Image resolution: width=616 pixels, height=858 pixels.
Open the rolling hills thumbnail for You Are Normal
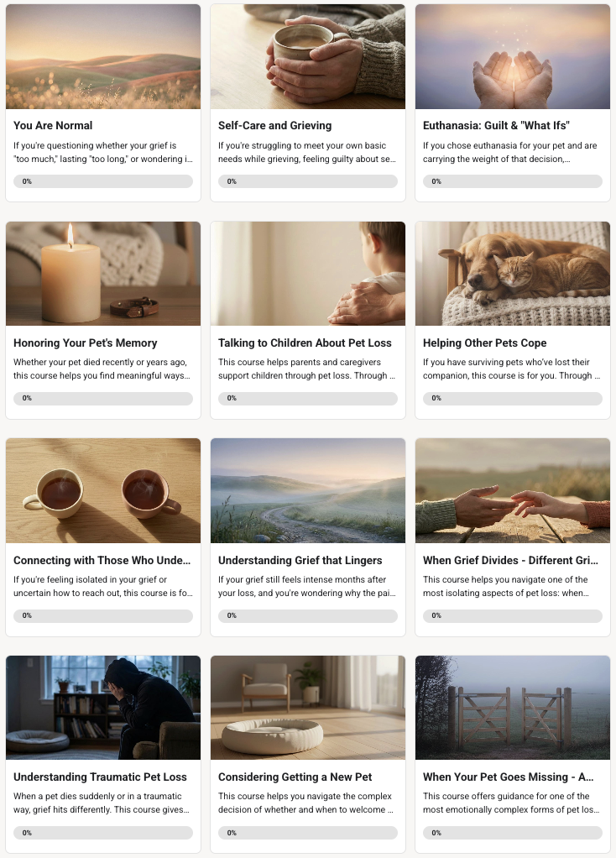[103, 56]
